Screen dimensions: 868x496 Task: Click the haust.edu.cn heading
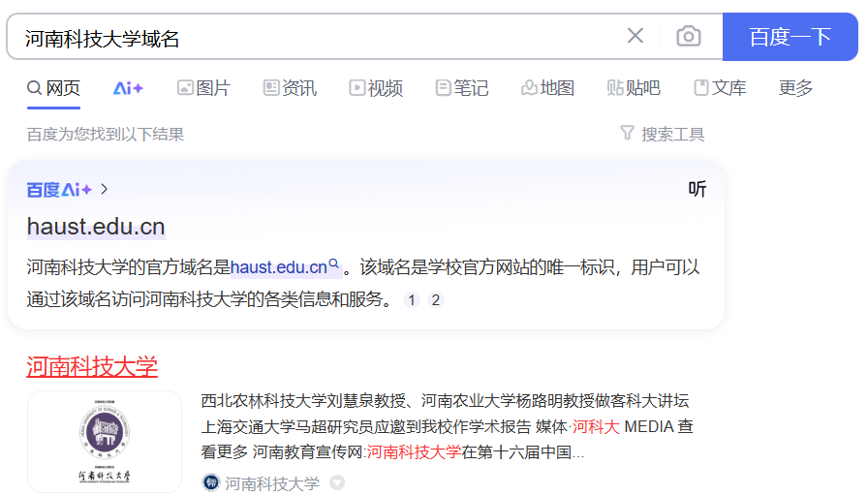pos(96,227)
